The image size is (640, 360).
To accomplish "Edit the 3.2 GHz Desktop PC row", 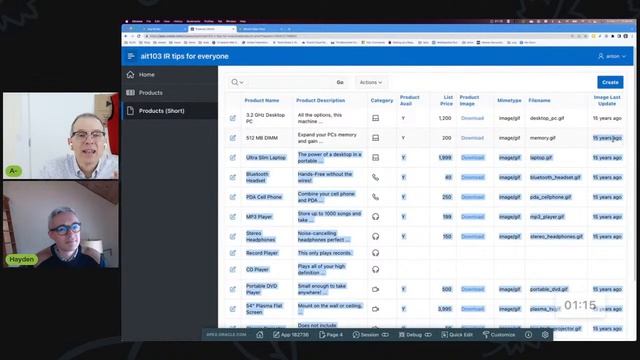I will [x=233, y=118].
